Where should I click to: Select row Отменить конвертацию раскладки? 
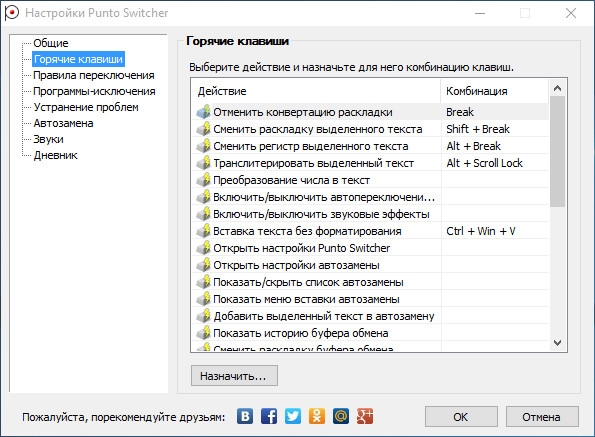(370, 112)
